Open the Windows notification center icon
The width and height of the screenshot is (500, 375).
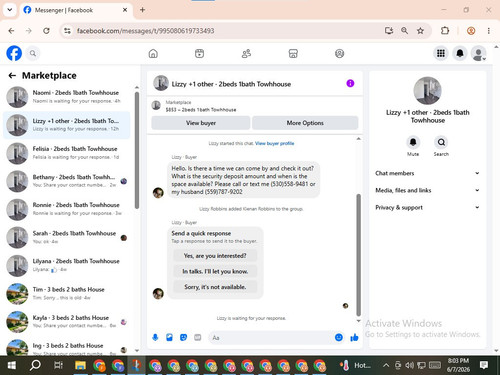(484, 365)
